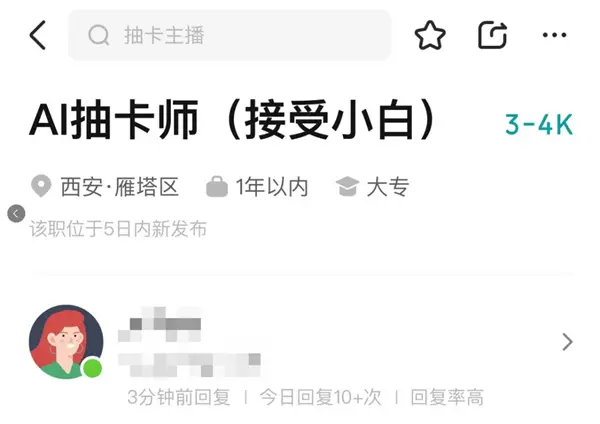Tap the 回复率高 response rate label

(x=447, y=397)
